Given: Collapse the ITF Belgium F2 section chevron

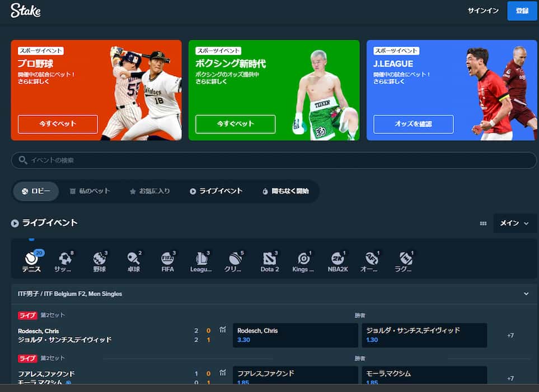Looking at the screenshot, I should (x=526, y=294).
